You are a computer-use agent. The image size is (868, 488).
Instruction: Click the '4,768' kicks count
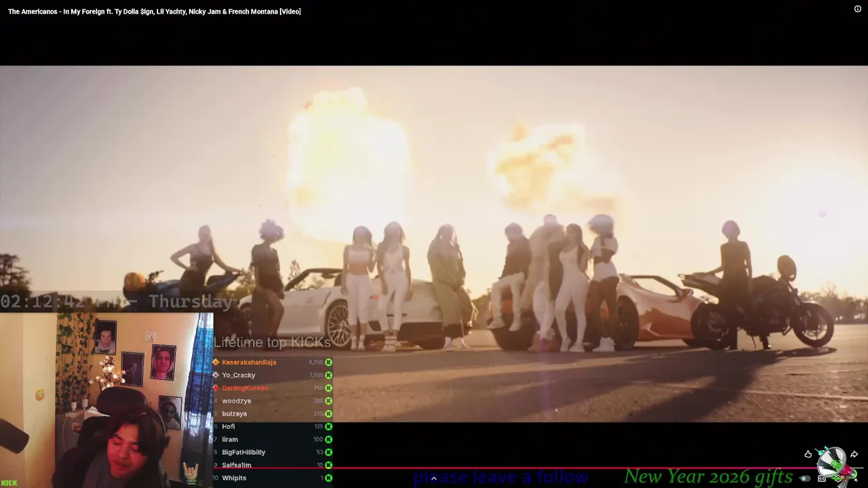coord(315,363)
